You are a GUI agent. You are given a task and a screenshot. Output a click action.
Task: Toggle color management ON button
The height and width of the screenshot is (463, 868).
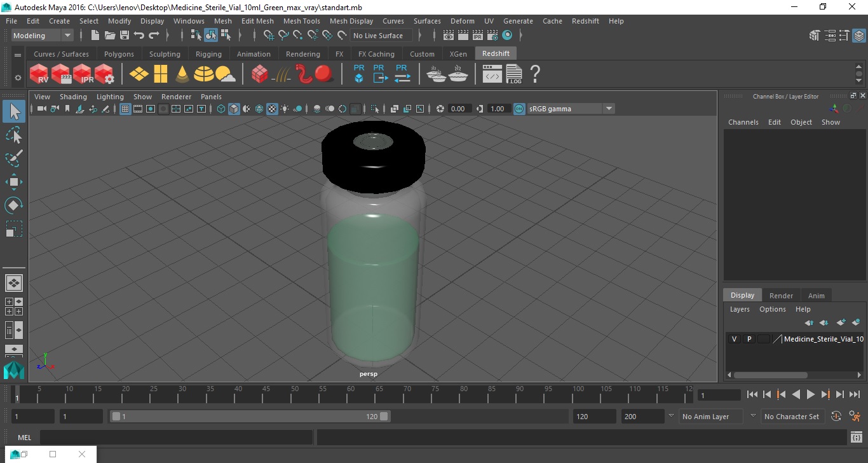click(519, 109)
